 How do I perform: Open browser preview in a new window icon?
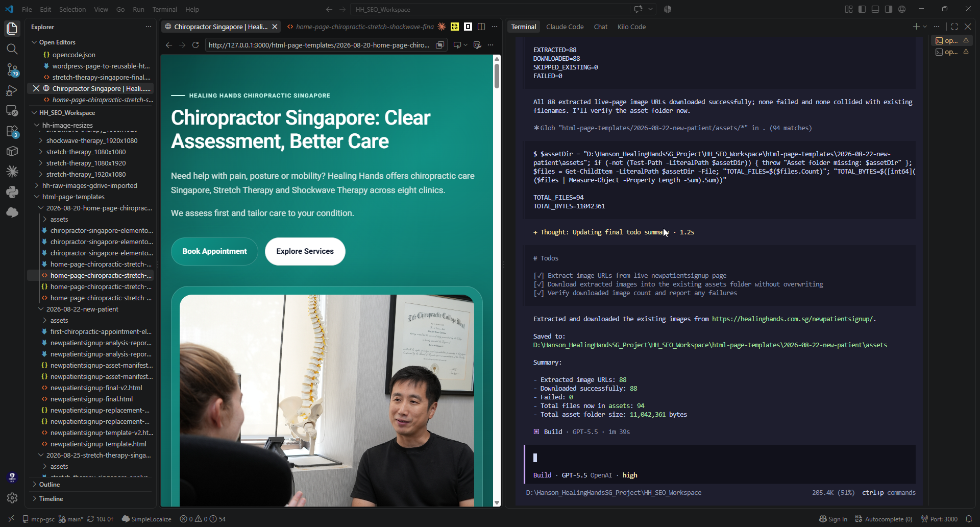(x=440, y=45)
